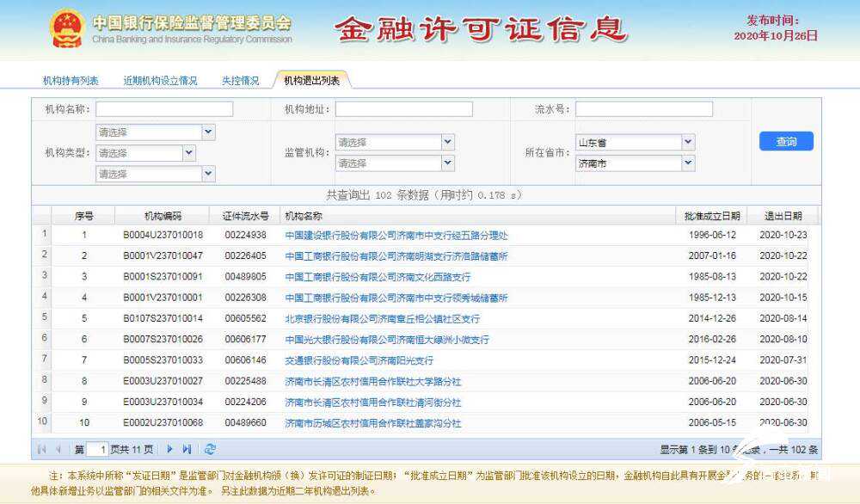Switch to 机构持有列表 tab

(71, 81)
